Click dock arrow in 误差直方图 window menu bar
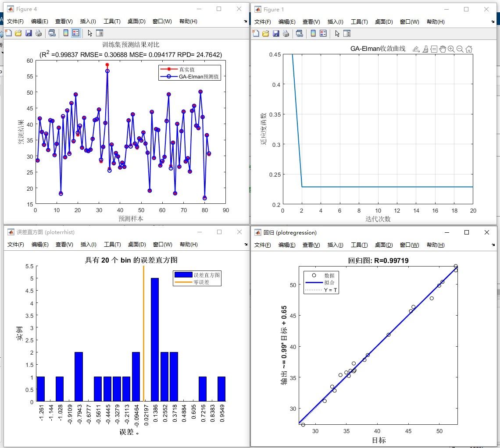This screenshot has width=500, height=448. click(246, 245)
